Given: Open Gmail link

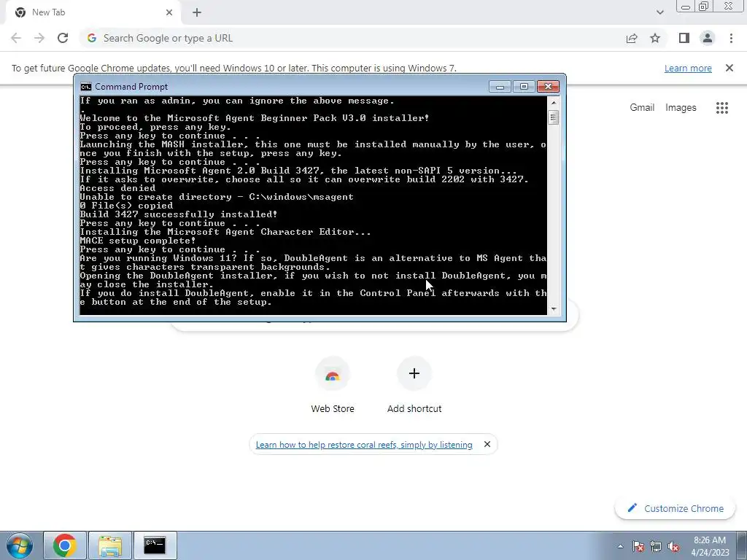Looking at the screenshot, I should [642, 108].
